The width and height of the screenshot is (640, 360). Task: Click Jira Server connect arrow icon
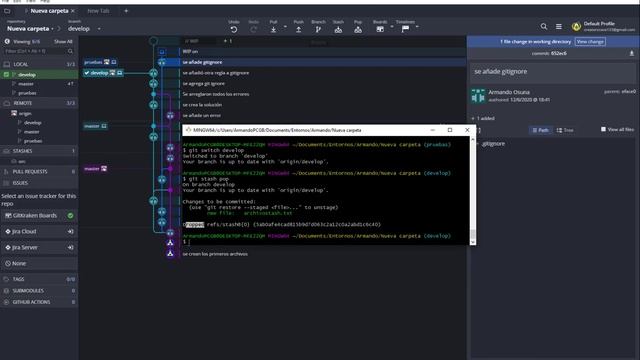point(71,247)
